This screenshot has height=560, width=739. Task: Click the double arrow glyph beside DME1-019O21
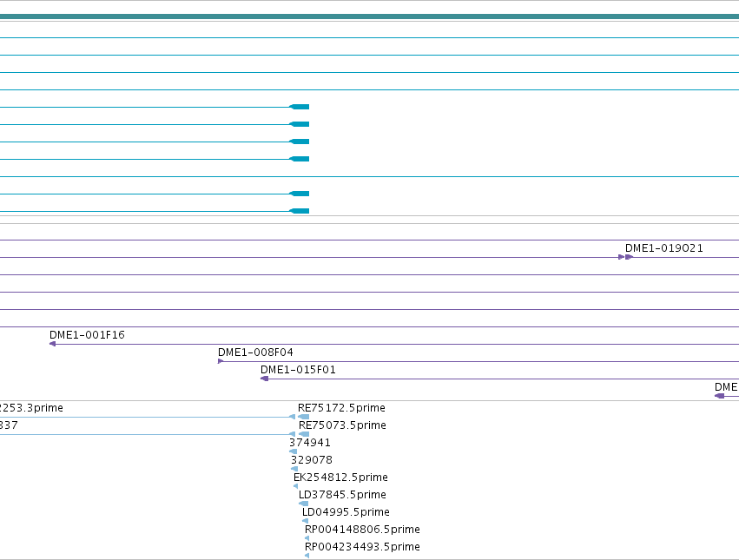[x=625, y=257]
